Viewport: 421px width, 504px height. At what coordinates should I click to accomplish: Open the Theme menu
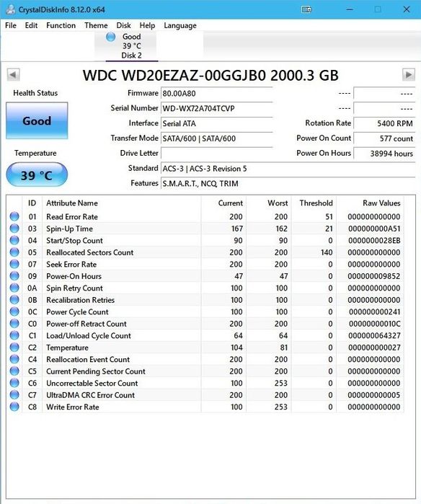(96, 25)
